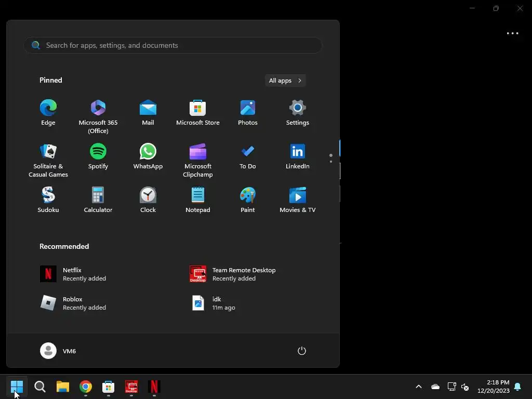Switch to Team Remote Desktop on taskbar
This screenshot has width=532, height=399.
(131, 387)
